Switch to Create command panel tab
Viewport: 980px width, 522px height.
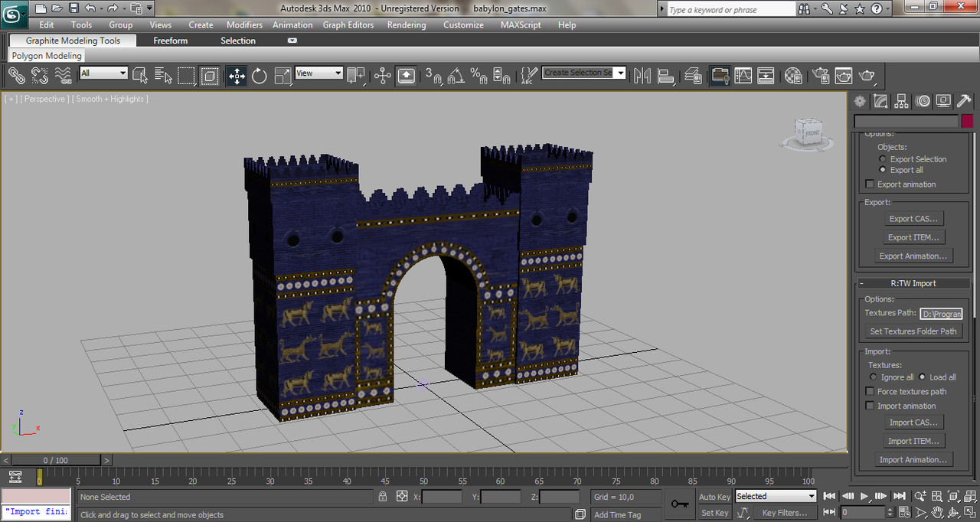pyautogui.click(x=860, y=101)
